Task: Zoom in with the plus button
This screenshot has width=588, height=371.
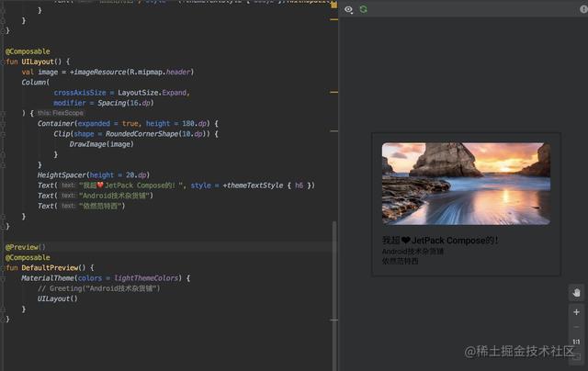Action: tap(576, 312)
